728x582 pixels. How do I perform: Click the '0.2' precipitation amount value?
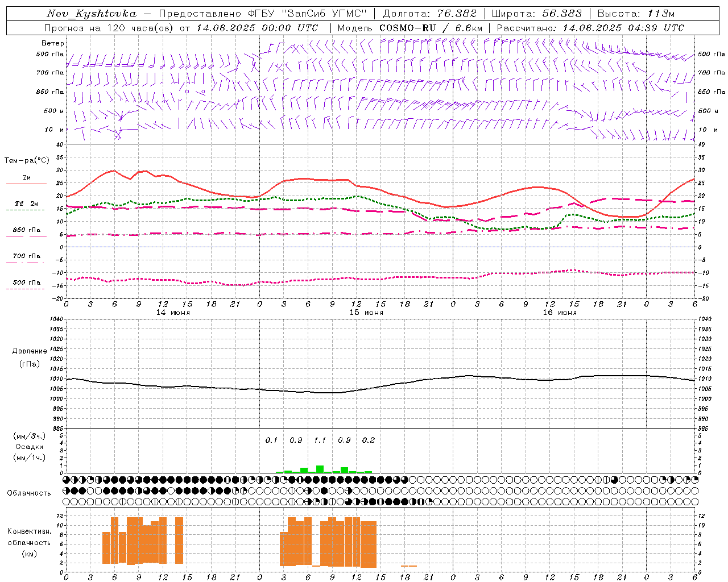(x=369, y=440)
